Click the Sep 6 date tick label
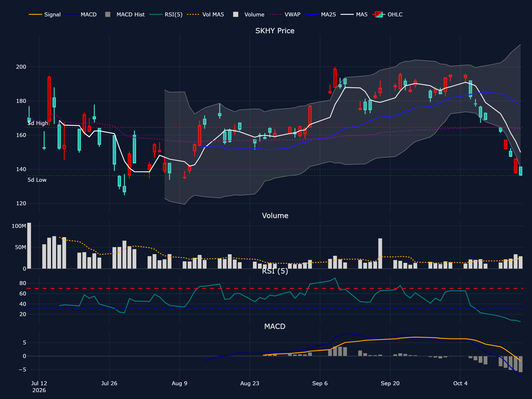 click(x=320, y=383)
